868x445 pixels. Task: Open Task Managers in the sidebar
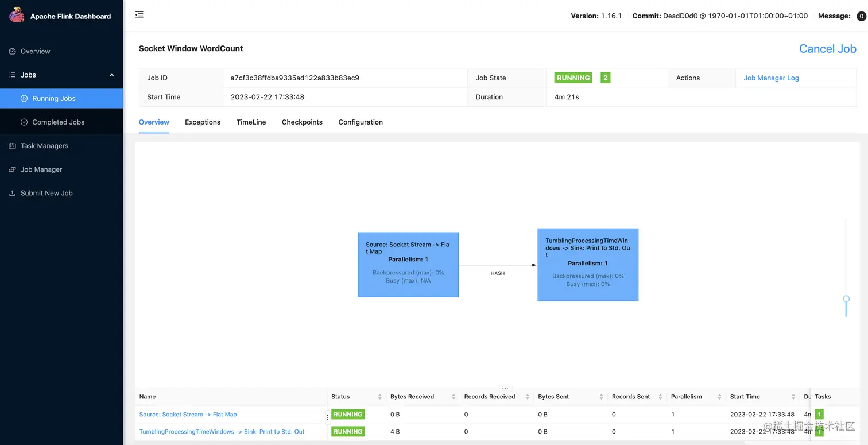click(x=61, y=146)
